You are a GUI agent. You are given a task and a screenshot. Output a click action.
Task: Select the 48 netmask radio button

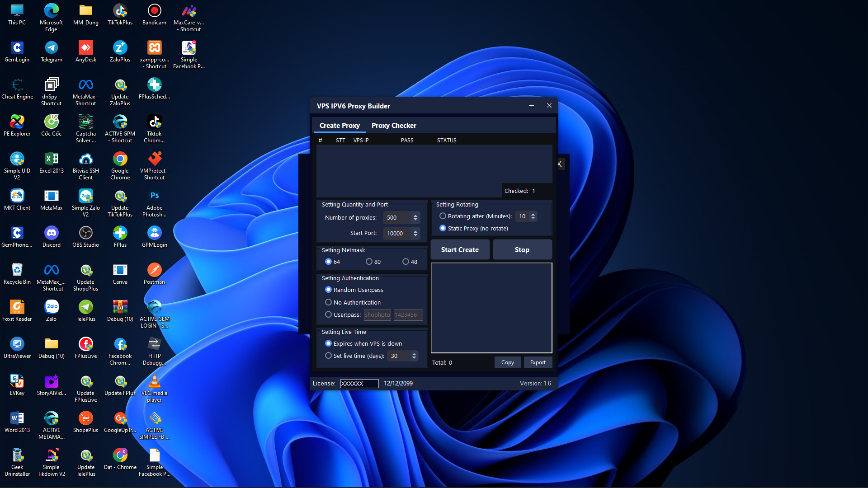[x=406, y=262]
